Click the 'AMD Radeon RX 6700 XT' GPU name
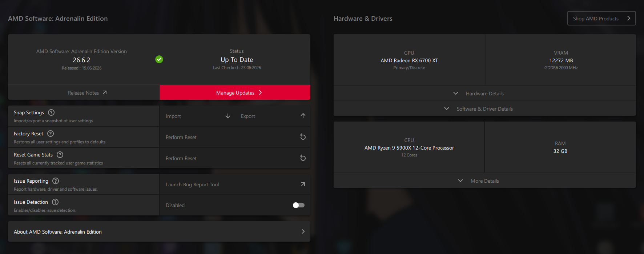Viewport: 644px width, 254px height. click(409, 60)
